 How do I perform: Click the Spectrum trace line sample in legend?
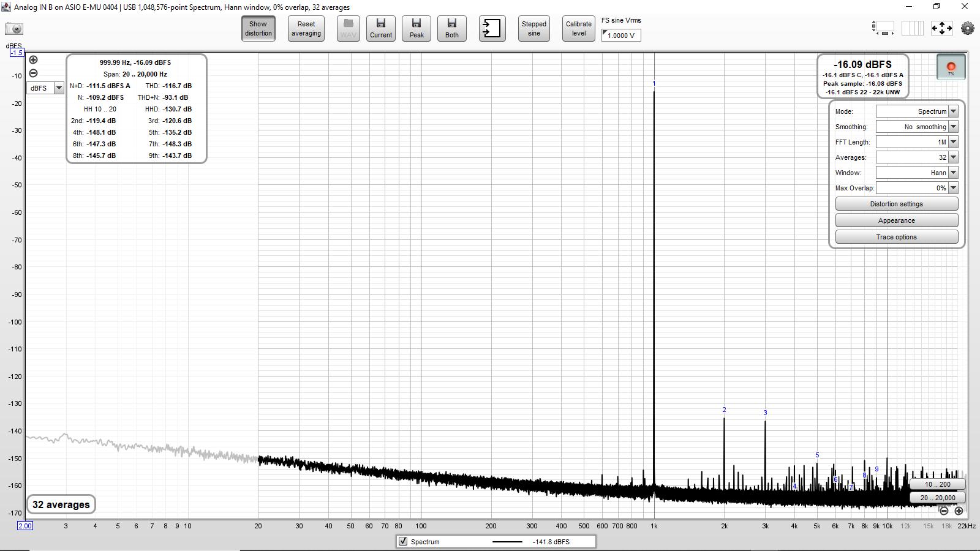point(507,542)
